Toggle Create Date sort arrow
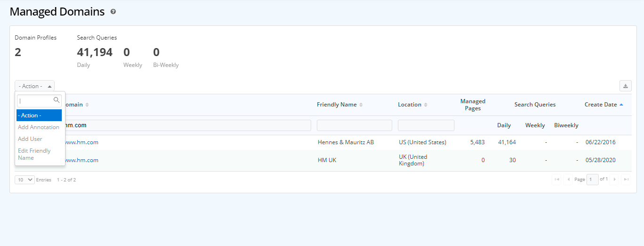Image resolution: width=644 pixels, height=246 pixels. point(621,105)
